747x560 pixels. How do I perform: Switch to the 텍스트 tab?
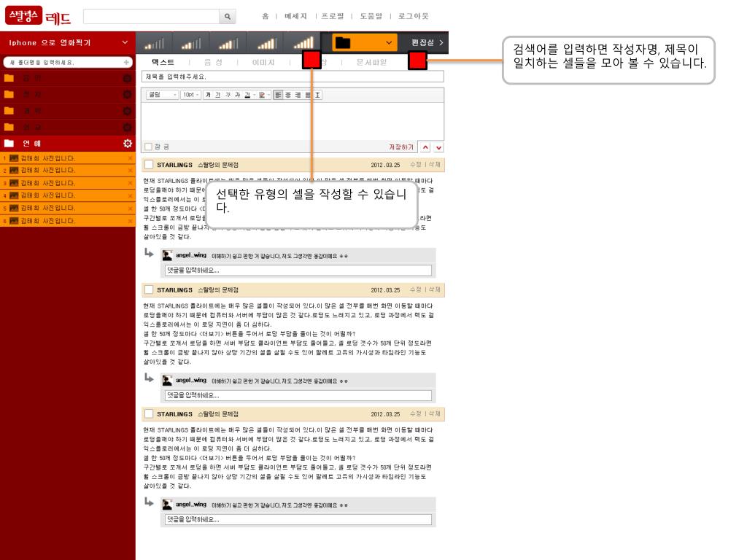(163, 63)
